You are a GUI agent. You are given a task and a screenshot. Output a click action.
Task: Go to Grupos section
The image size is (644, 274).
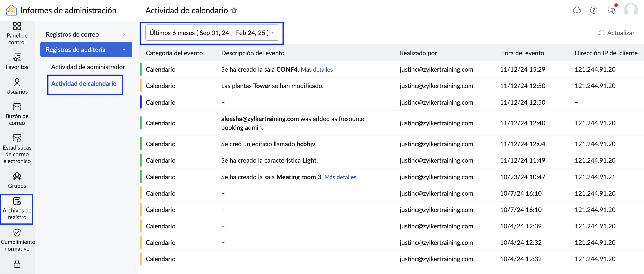(x=17, y=180)
